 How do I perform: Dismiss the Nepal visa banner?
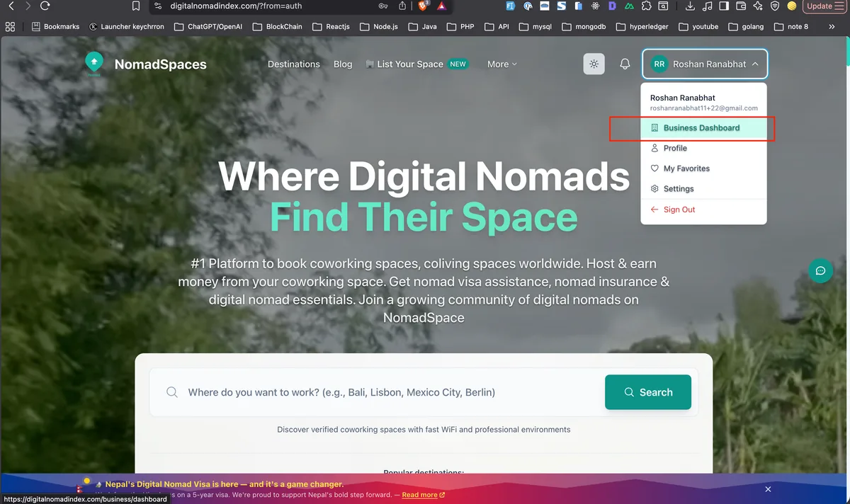(x=768, y=489)
